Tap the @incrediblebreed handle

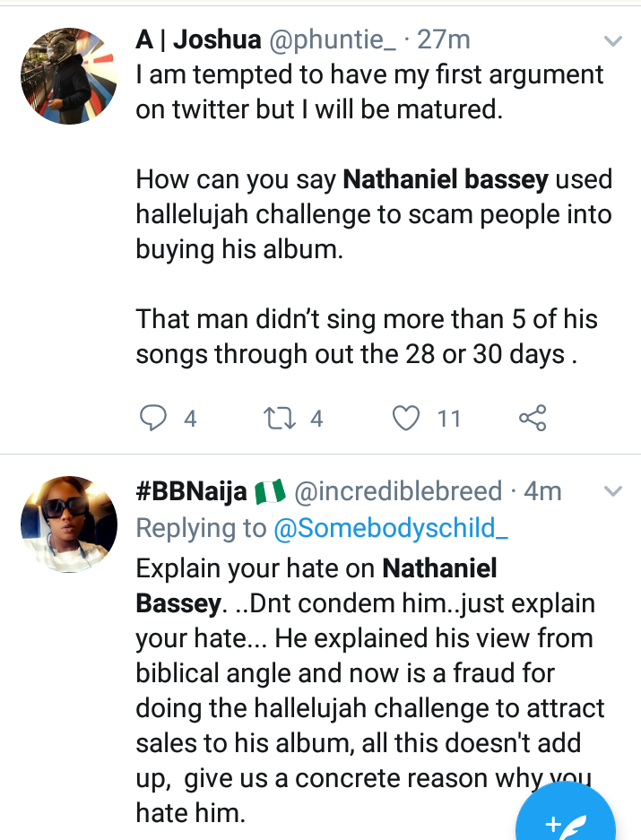[398, 490]
